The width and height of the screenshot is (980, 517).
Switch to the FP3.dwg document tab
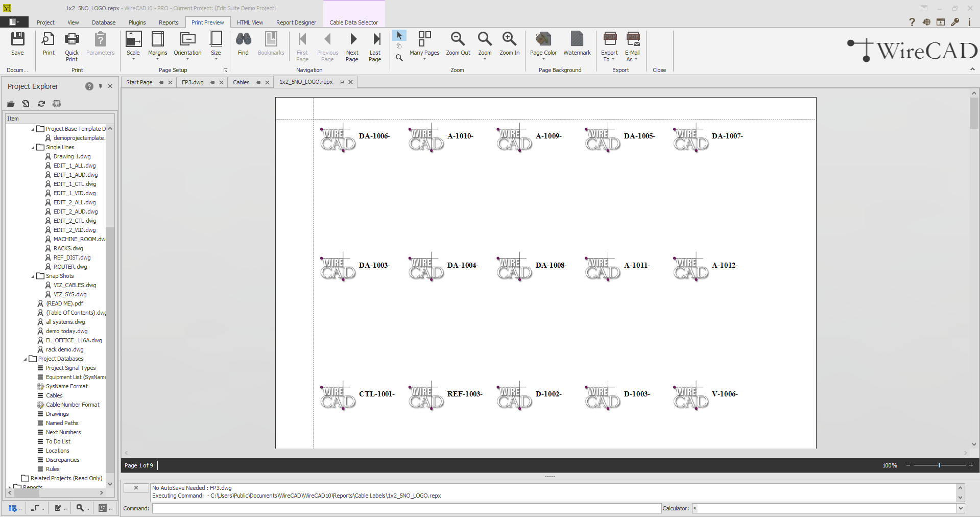193,82
